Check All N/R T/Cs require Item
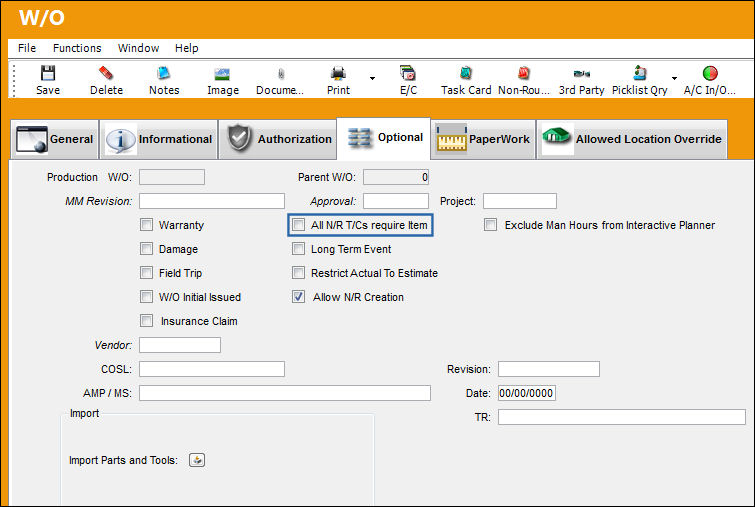Image resolution: width=755 pixels, height=507 pixels. point(299,224)
